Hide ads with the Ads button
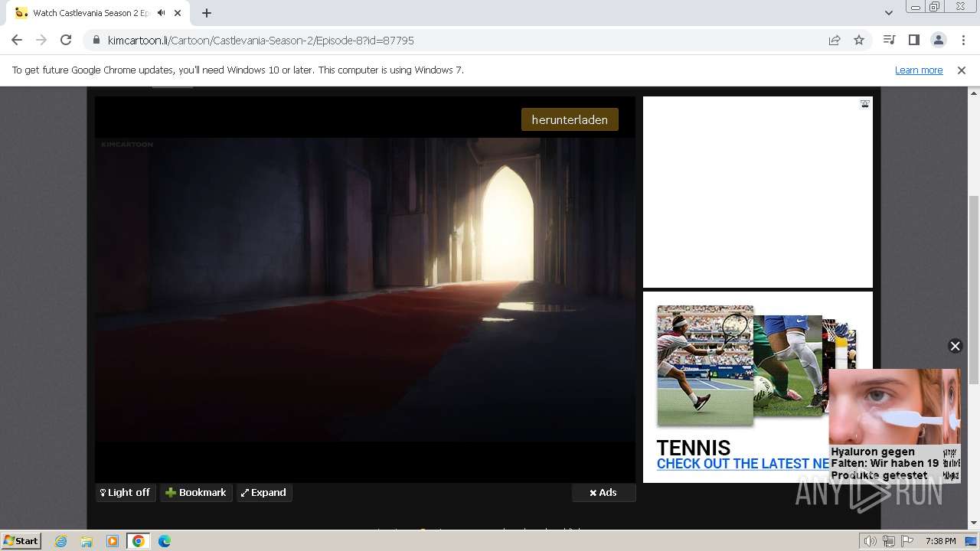980x551 pixels. pyautogui.click(x=603, y=492)
